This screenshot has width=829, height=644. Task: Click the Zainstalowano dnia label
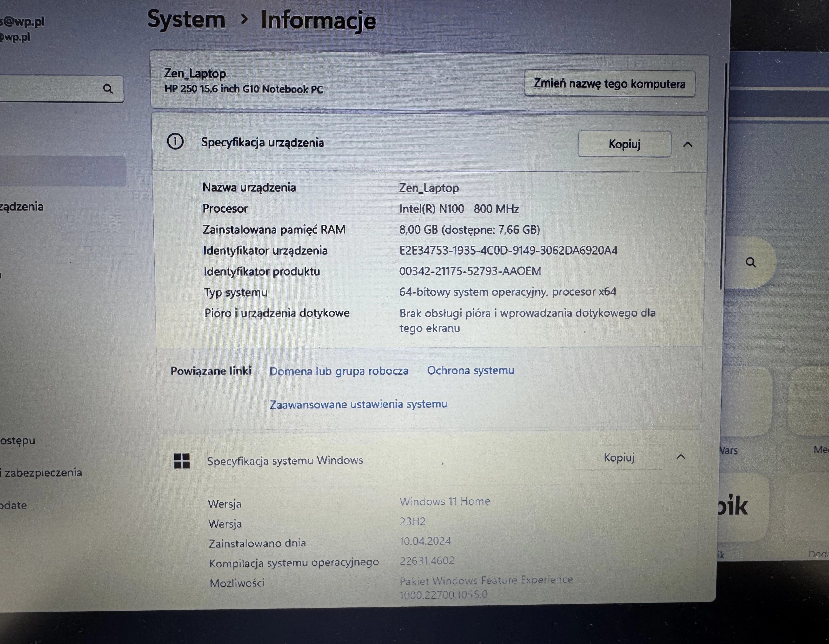pos(257,543)
